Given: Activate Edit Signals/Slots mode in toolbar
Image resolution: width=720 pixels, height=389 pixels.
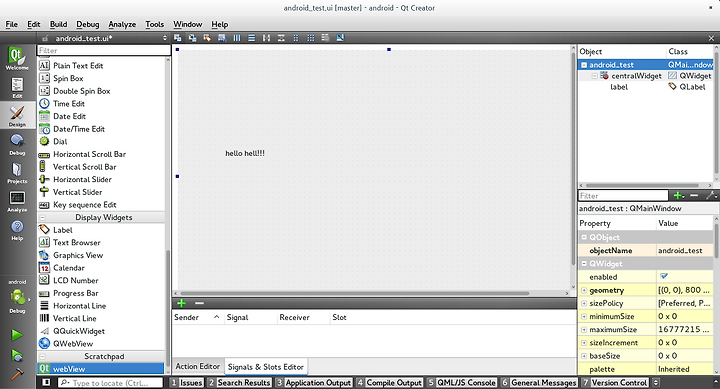Looking at the screenshot, I should (192, 38).
